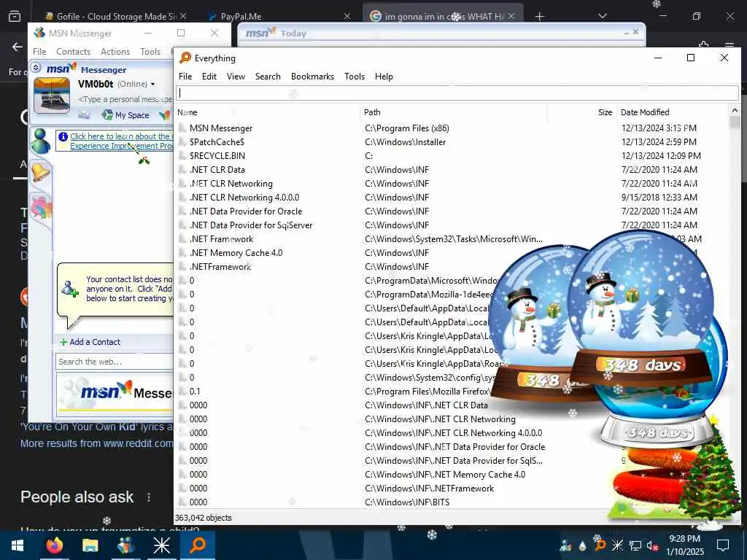
Task: Open the Edit menu in Everything
Action: pos(209,76)
